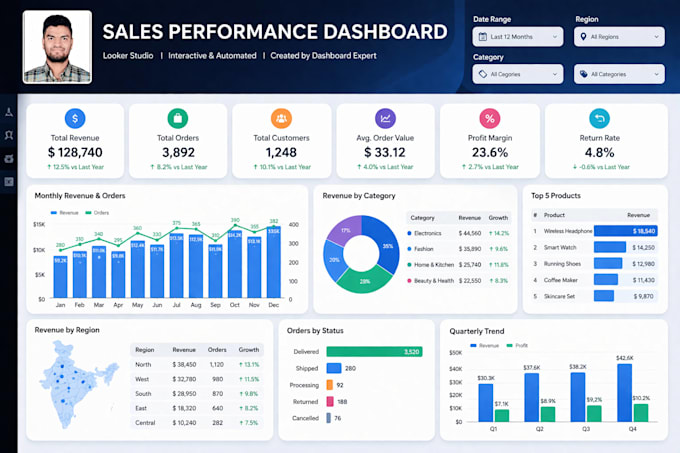
Task: Select the South region row
Action: pos(197,394)
